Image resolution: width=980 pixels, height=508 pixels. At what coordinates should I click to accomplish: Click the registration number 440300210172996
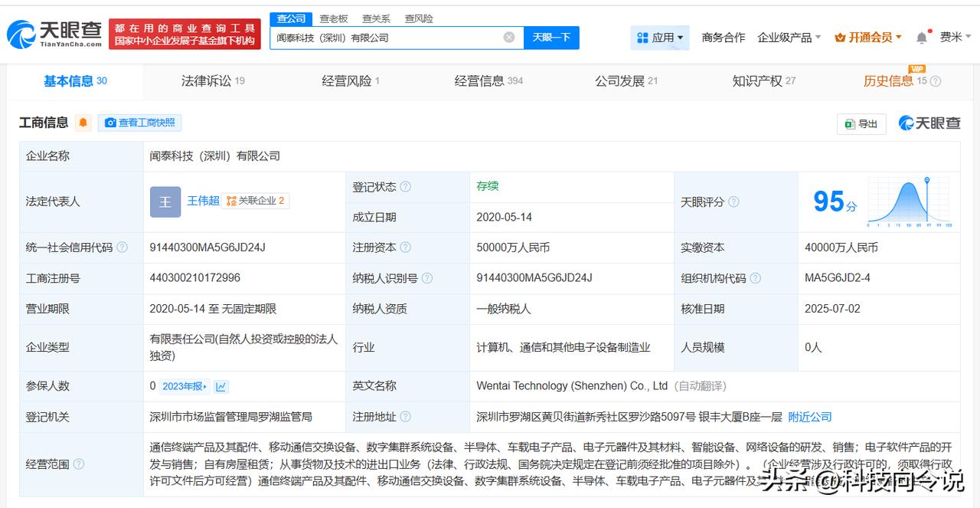[x=195, y=278]
